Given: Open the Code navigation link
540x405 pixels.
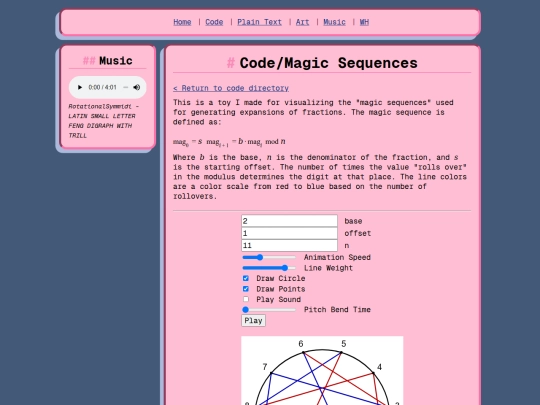Looking at the screenshot, I should tap(214, 22).
